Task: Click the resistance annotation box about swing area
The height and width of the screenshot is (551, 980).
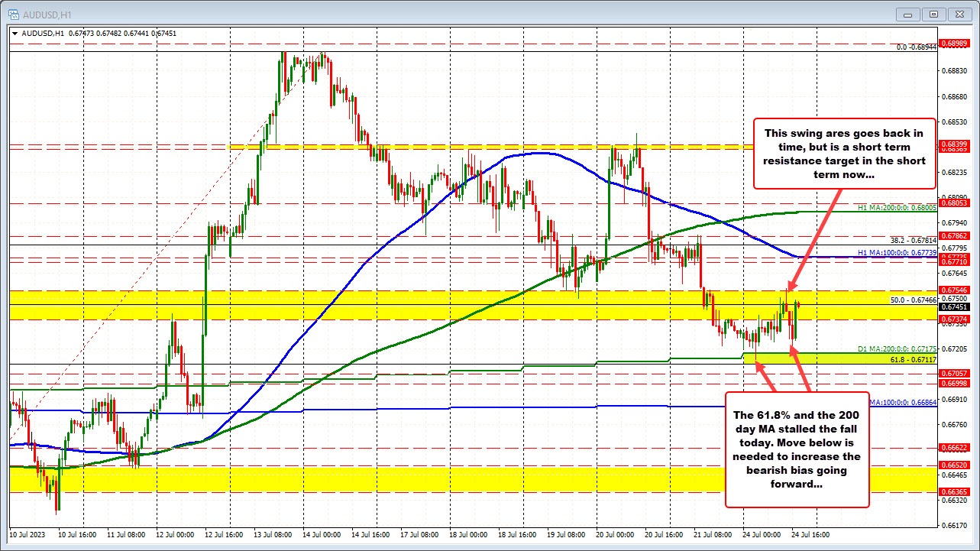Action: 843,154
